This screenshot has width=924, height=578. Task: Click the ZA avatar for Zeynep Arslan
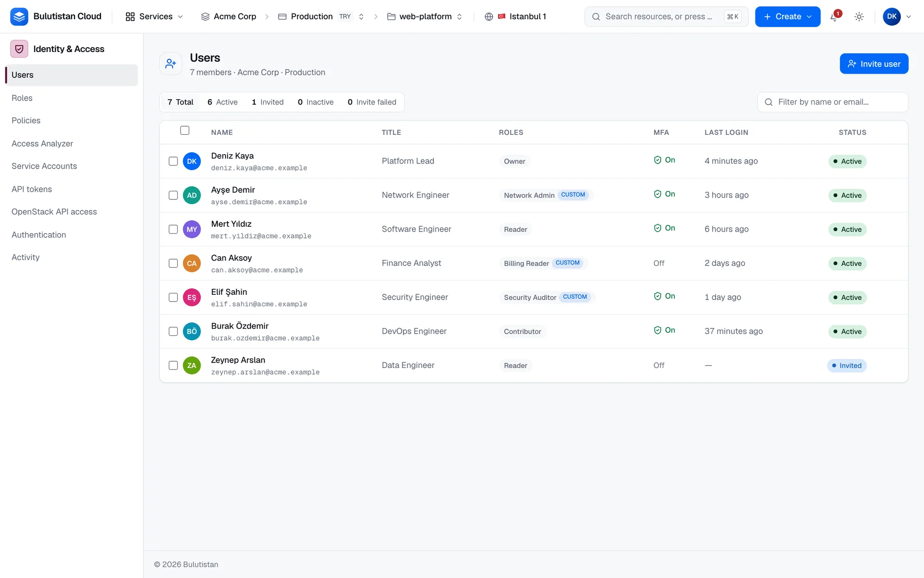192,366
